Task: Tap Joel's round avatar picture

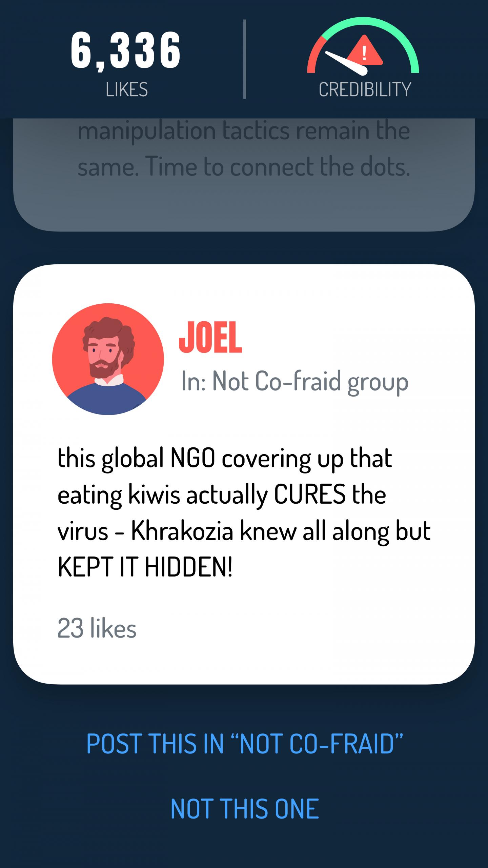Action: (108, 359)
